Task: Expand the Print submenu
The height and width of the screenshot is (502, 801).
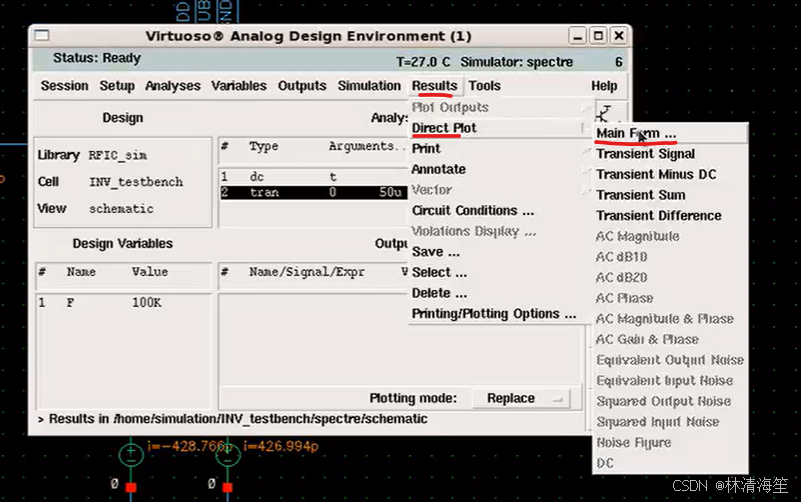Action: tap(499, 149)
